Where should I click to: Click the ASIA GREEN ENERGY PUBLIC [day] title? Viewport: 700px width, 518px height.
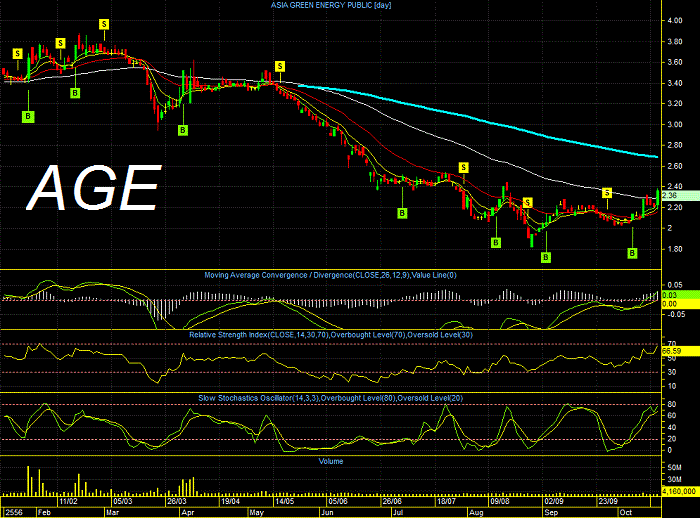331,5
